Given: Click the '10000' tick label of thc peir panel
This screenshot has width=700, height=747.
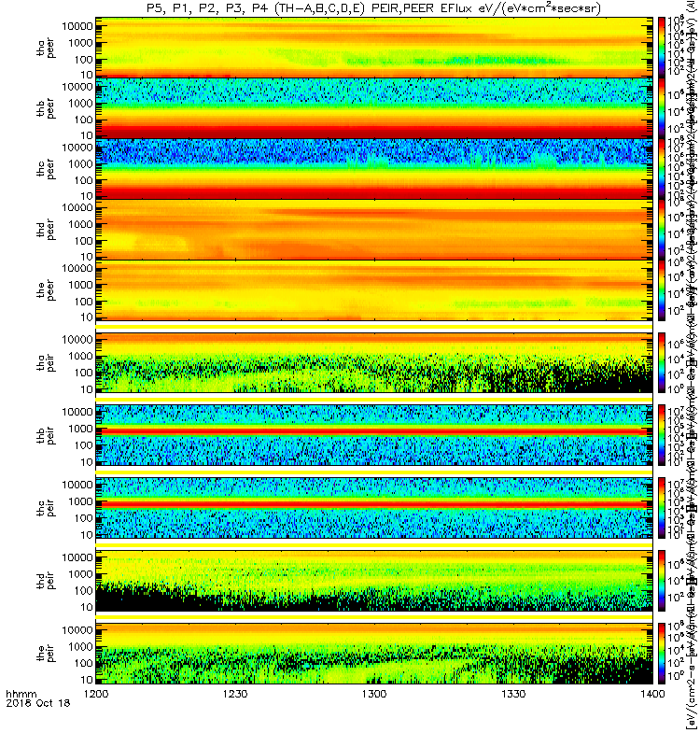Looking at the screenshot, I should tap(77, 485).
